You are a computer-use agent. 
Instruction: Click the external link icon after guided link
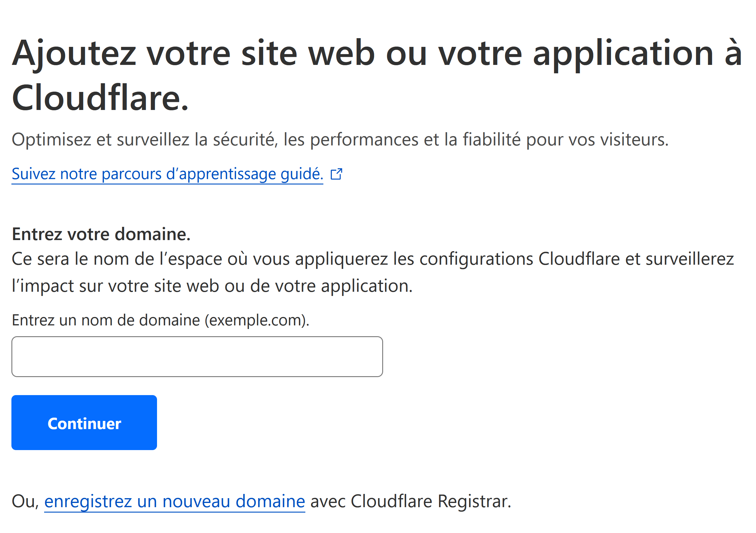(x=337, y=174)
